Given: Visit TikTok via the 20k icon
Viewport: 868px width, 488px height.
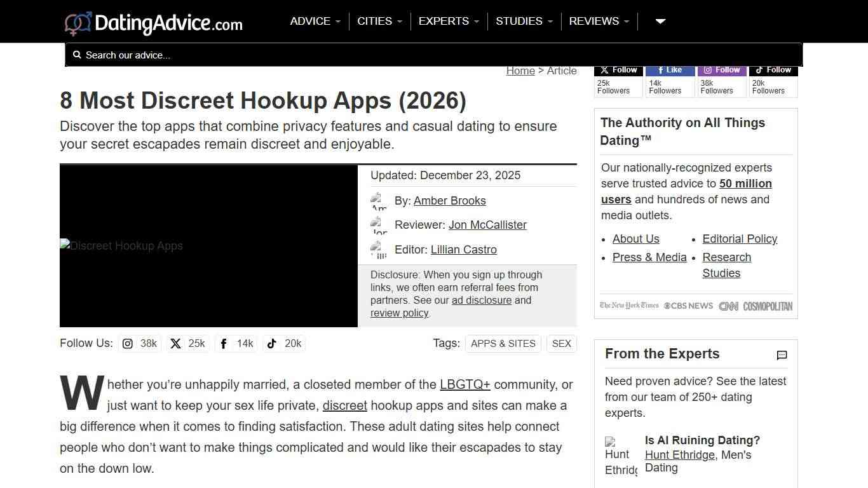Looking at the screenshot, I should [271, 343].
